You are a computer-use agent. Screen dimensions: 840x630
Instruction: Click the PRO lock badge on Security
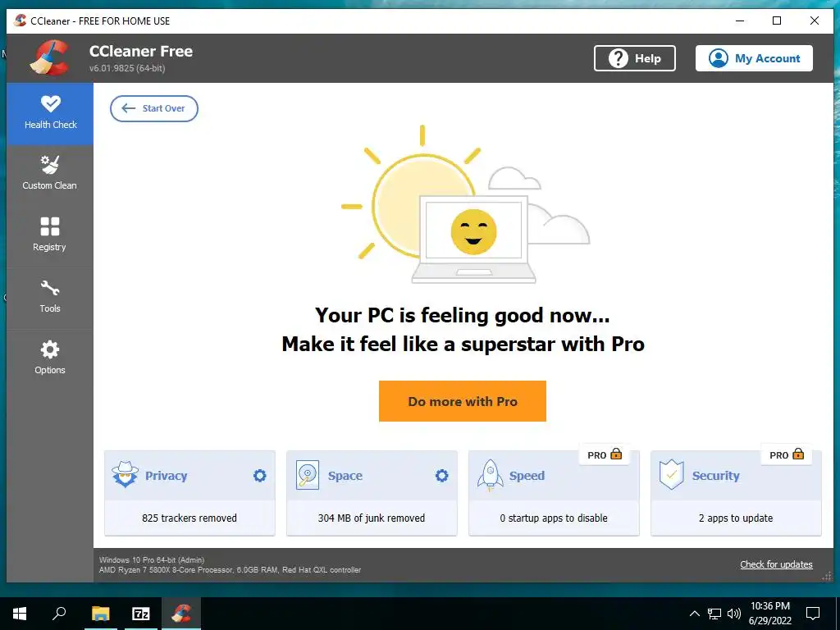click(787, 454)
